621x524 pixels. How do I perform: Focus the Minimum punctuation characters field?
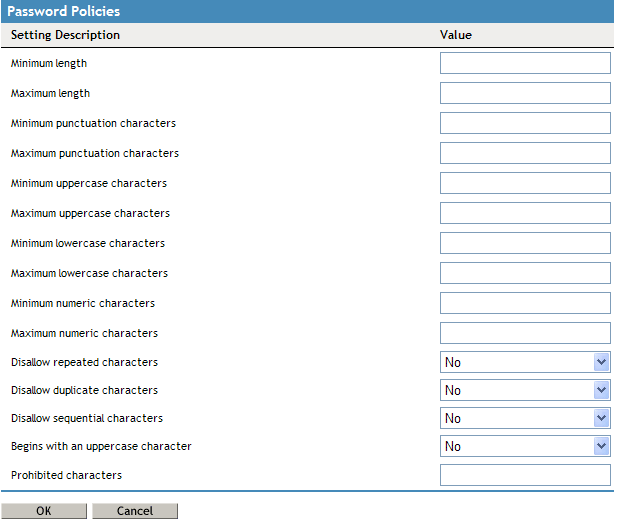click(525, 123)
